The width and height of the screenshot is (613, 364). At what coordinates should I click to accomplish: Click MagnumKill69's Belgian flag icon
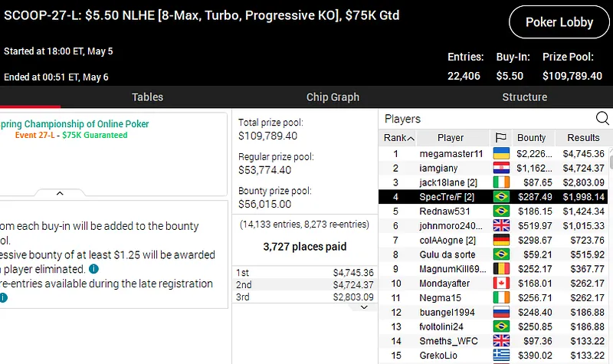502,269
